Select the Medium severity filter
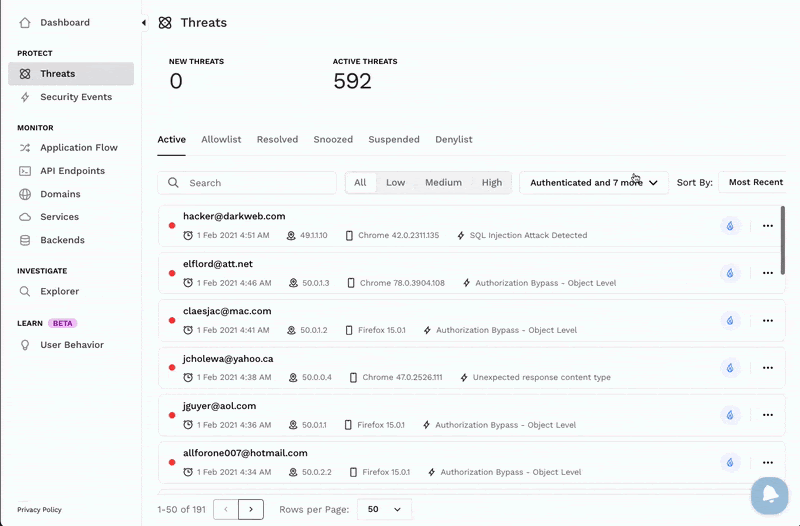The image size is (800, 526). pyautogui.click(x=443, y=183)
